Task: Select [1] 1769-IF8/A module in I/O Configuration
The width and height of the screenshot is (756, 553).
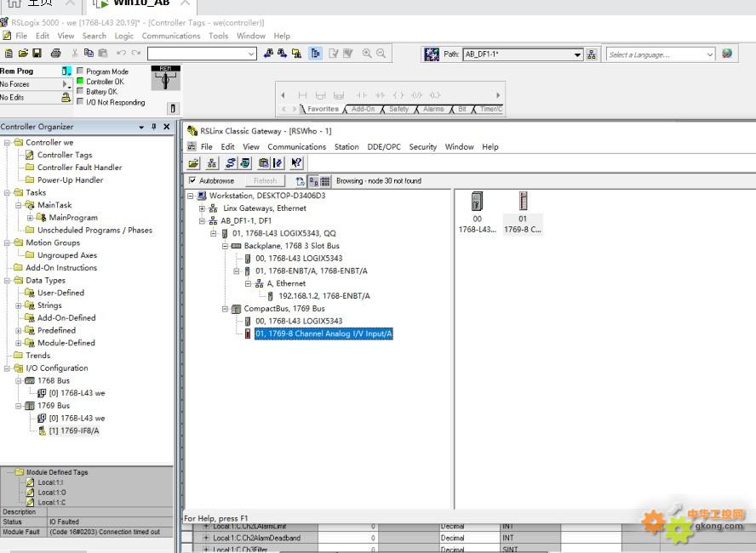Action: coord(74,430)
